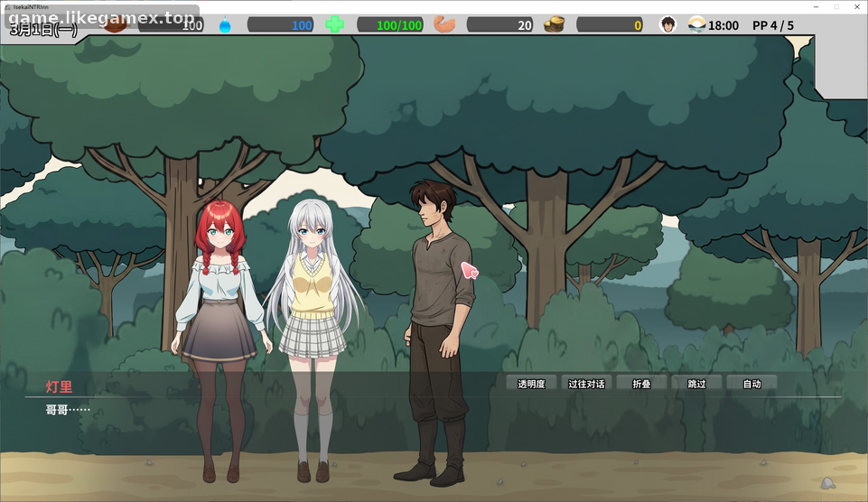Click the gold coins stack icon
The width and height of the screenshot is (868, 502).
pyautogui.click(x=554, y=24)
